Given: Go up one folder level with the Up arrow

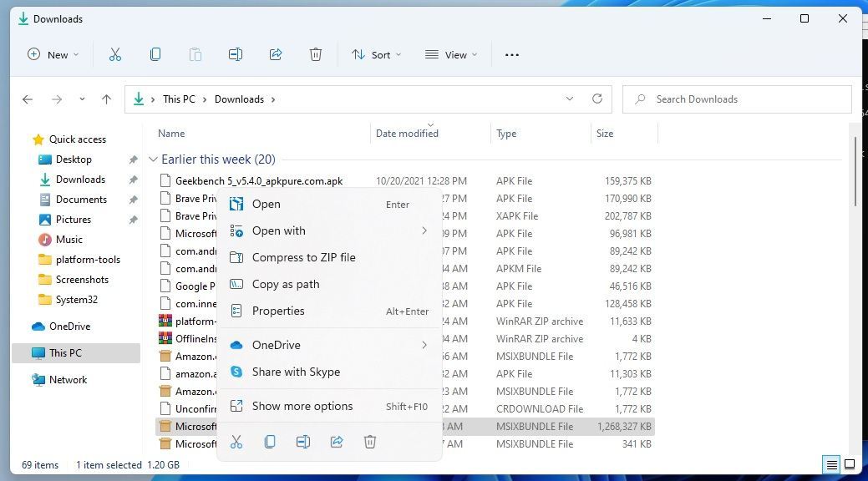Looking at the screenshot, I should point(106,99).
